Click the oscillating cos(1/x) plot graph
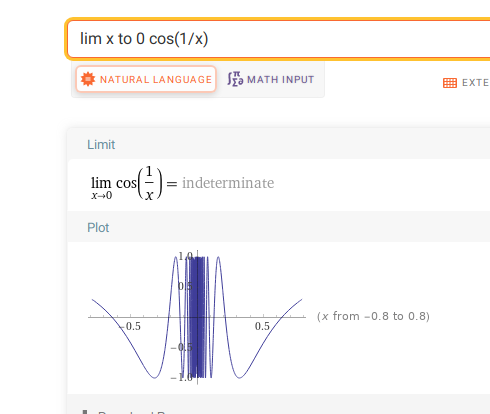 pos(197,317)
